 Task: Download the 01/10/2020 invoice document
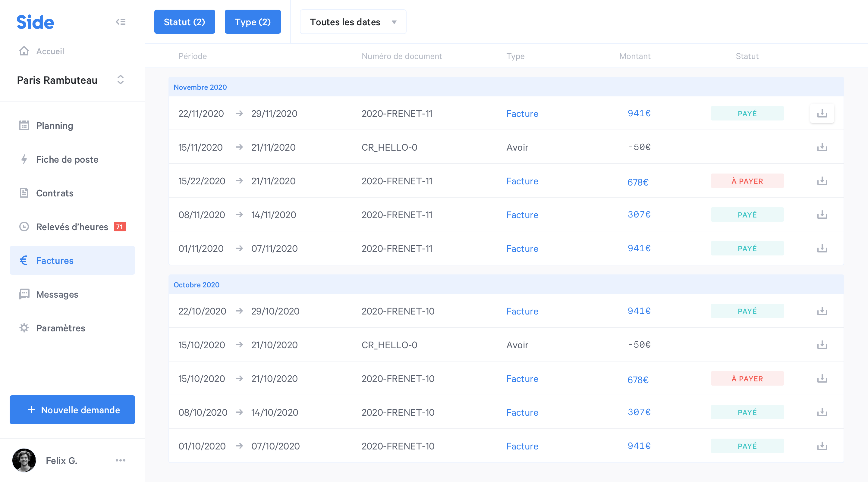click(822, 446)
